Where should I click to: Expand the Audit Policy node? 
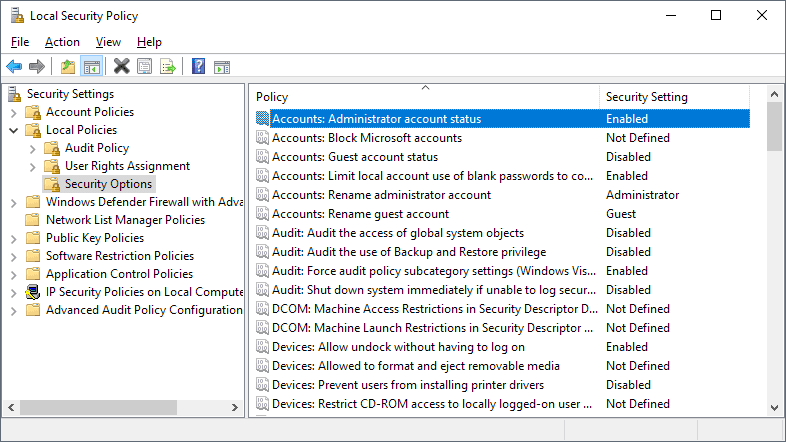33,148
